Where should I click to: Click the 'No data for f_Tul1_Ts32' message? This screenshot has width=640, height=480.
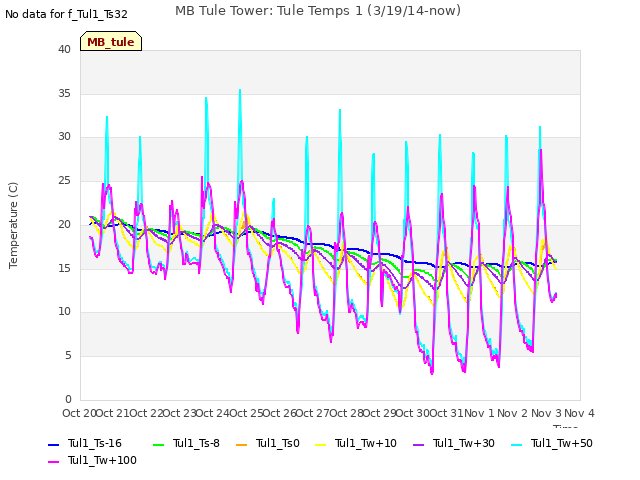66,14
